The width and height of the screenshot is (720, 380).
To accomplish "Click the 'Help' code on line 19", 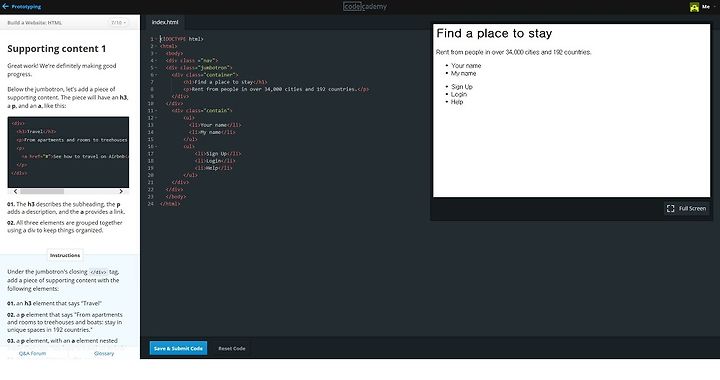I will point(214,168).
